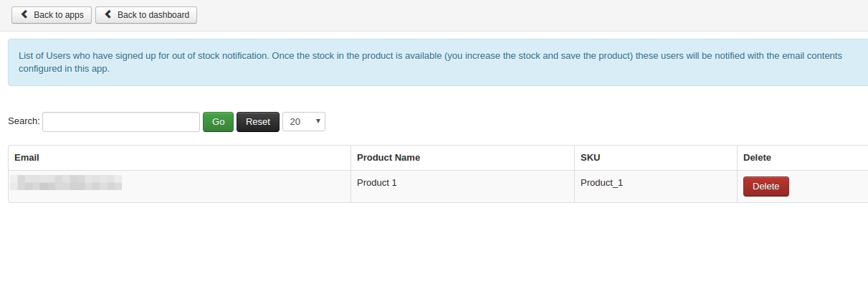Click the small arrow of the 20 dropdown
The width and height of the screenshot is (868, 307).
click(318, 122)
